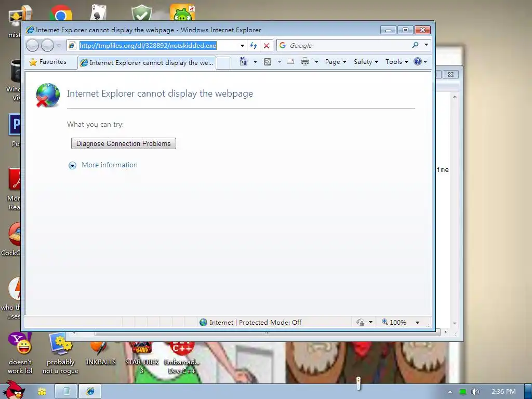Open recent pages dropdown arrow
Viewport: 532px width, 399px height.
tap(59, 46)
